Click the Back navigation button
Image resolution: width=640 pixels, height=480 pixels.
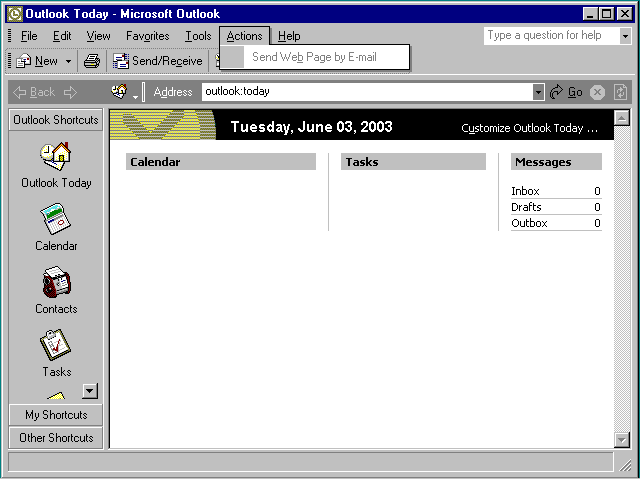(x=34, y=92)
